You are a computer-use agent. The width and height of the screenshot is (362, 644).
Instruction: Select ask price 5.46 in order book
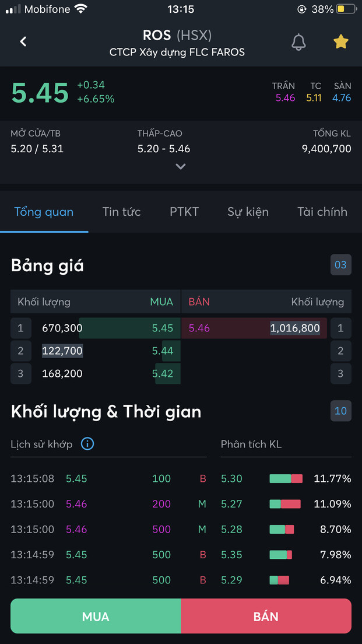pos(199,328)
